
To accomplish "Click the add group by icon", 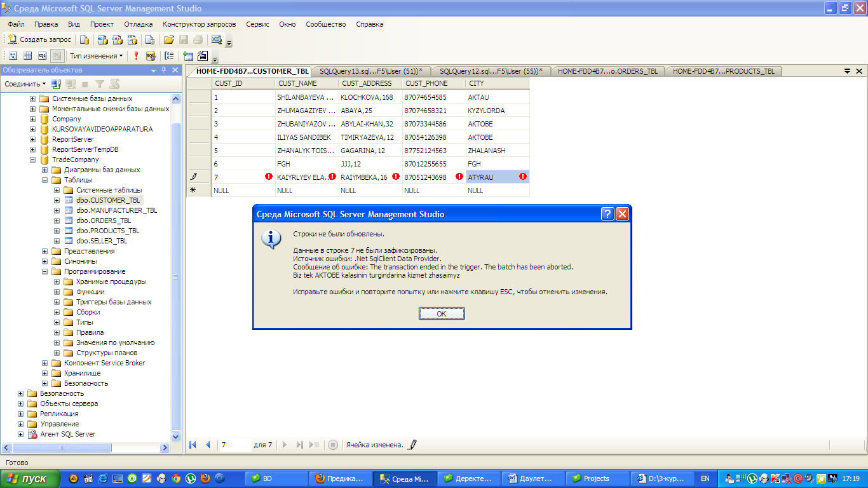I will tap(169, 56).
